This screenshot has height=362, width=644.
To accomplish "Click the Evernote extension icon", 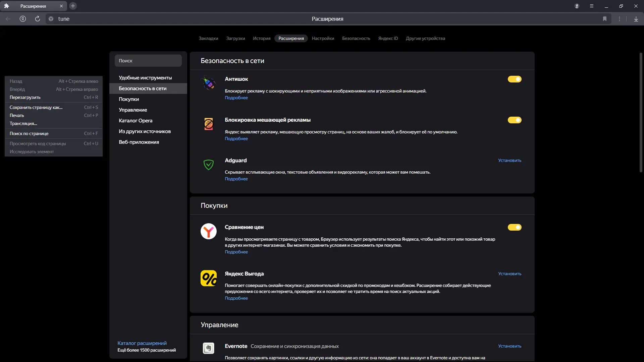I will click(208, 348).
